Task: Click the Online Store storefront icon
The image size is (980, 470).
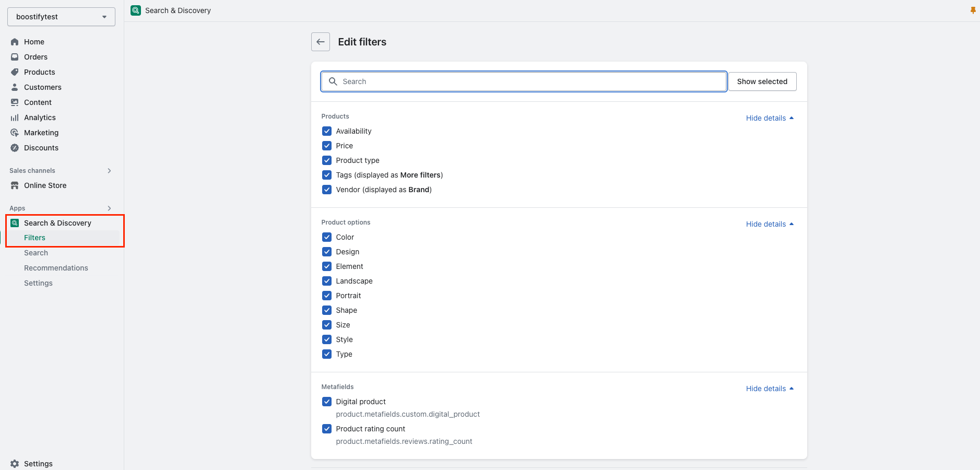Action: (15, 185)
